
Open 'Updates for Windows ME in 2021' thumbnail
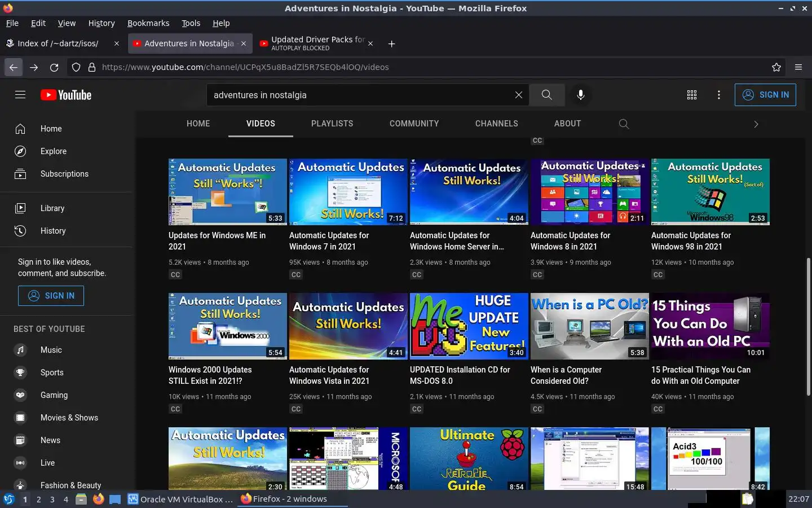click(x=228, y=192)
